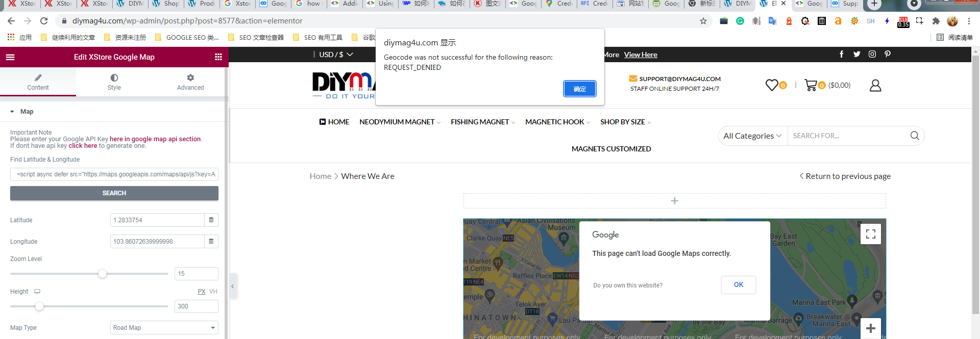Focus the Longitude field

(x=157, y=242)
